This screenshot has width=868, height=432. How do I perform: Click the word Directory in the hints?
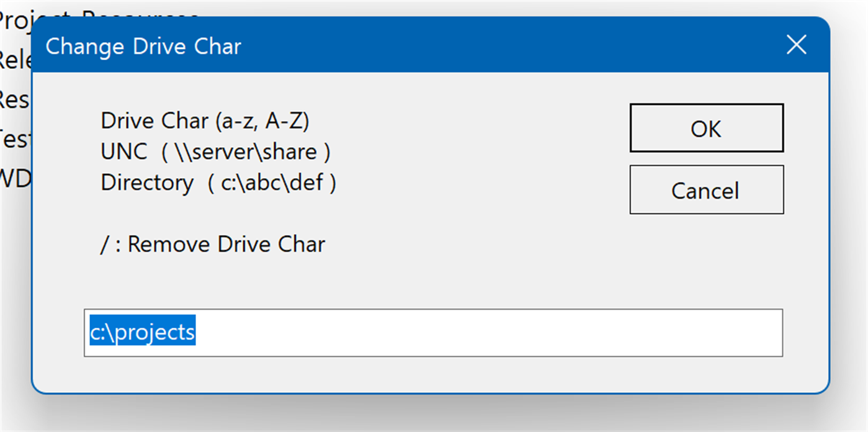tap(147, 183)
